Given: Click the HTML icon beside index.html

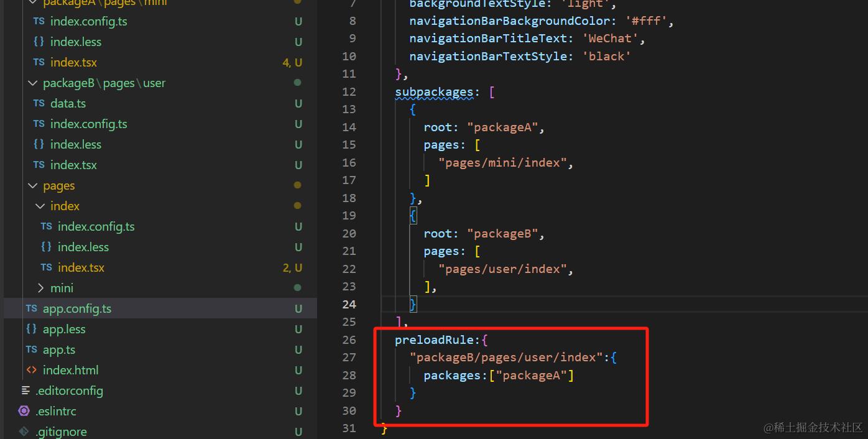Looking at the screenshot, I should point(31,370).
